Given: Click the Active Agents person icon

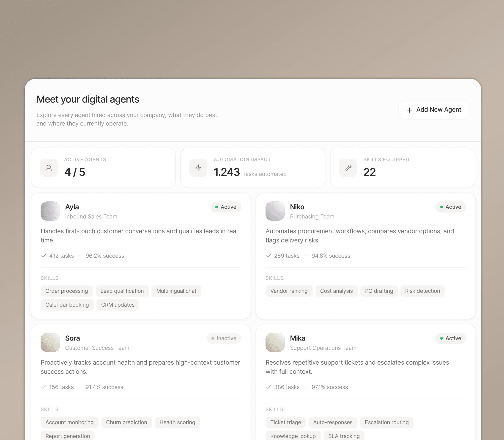Looking at the screenshot, I should [49, 168].
